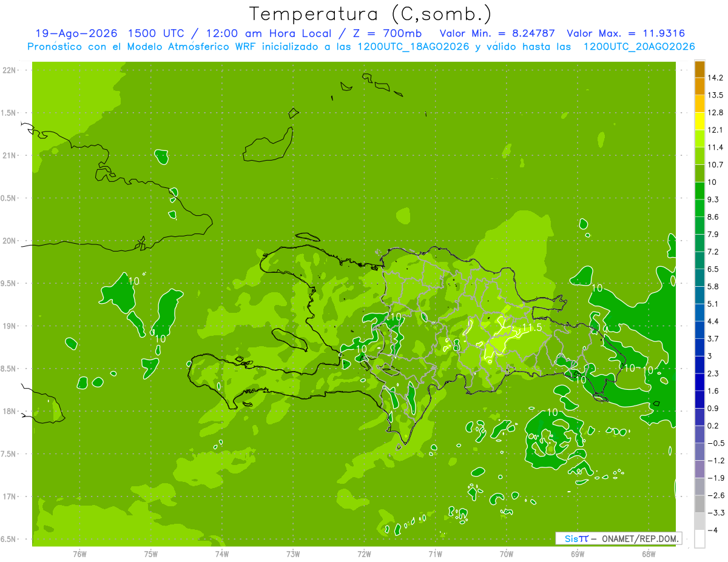Click the '69W' longitude label
This screenshot has width=728, height=562.
[578, 554]
